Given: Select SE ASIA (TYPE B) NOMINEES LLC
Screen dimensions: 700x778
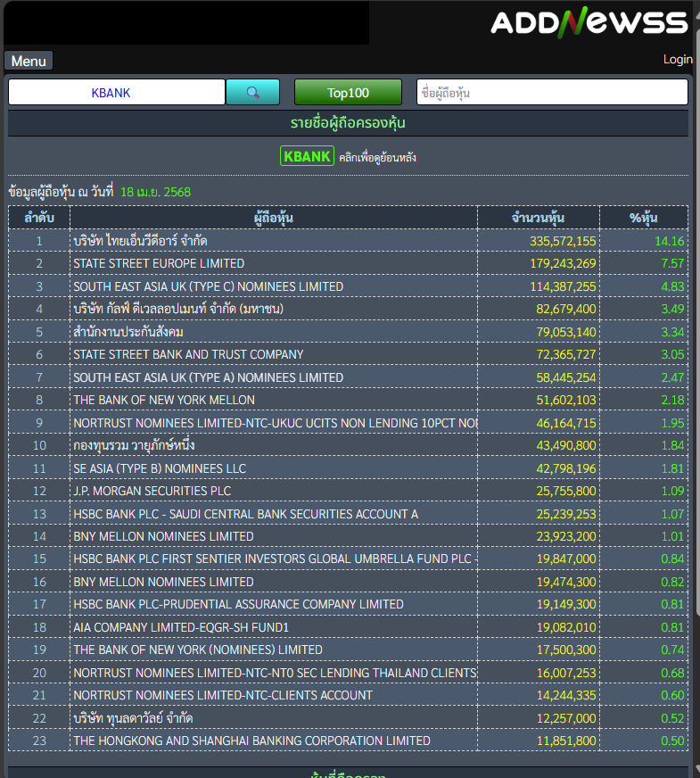Looking at the screenshot, I should [x=160, y=468].
